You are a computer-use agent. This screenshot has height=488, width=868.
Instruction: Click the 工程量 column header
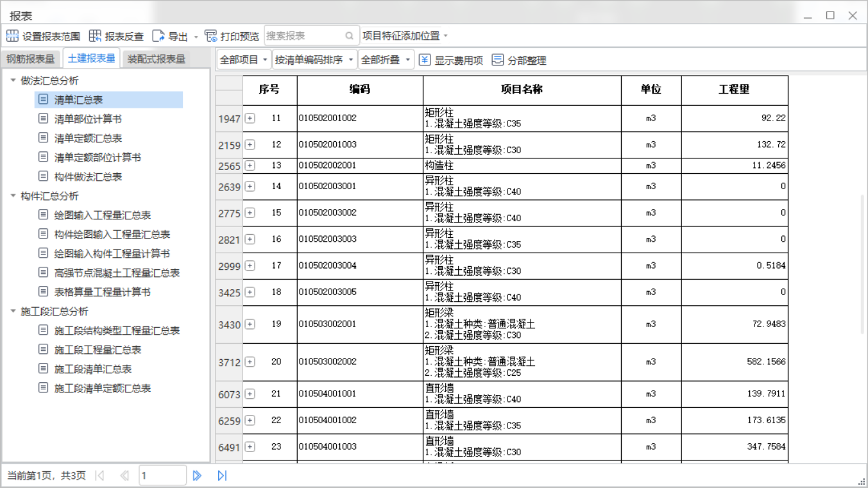(x=735, y=90)
